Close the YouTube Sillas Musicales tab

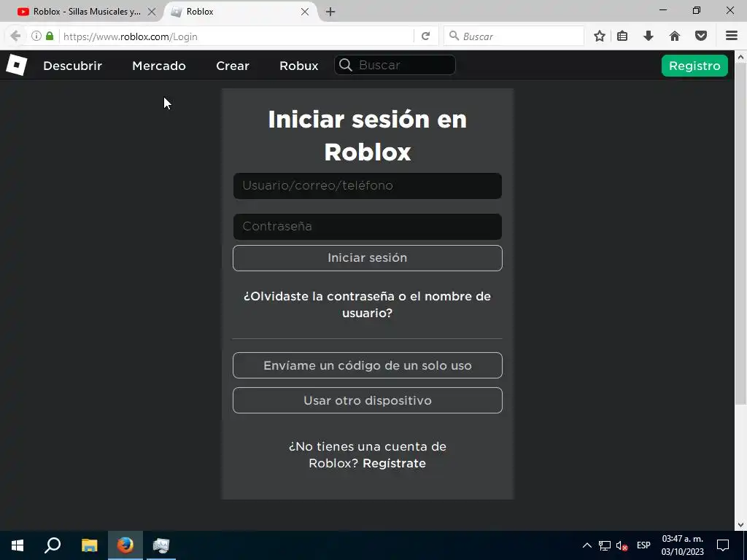pos(152,12)
